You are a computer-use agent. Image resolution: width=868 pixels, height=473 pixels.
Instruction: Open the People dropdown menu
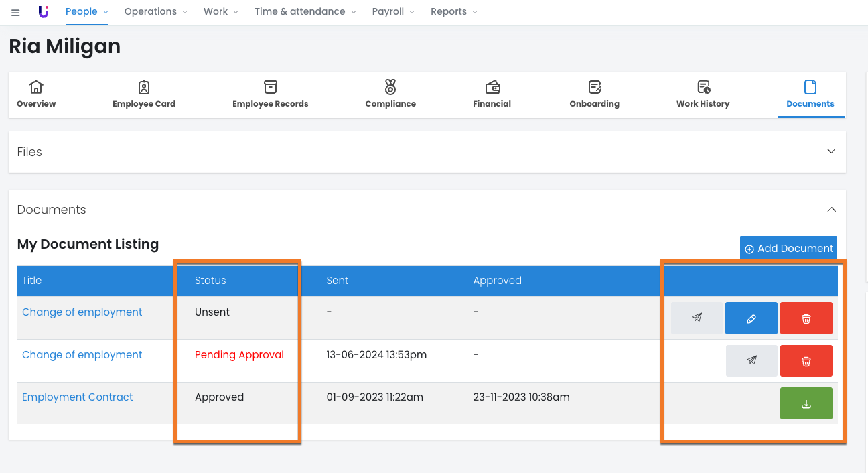tap(86, 11)
